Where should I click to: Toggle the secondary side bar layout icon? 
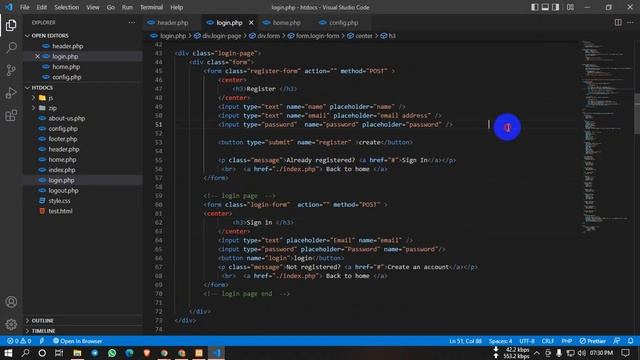tap(556, 7)
